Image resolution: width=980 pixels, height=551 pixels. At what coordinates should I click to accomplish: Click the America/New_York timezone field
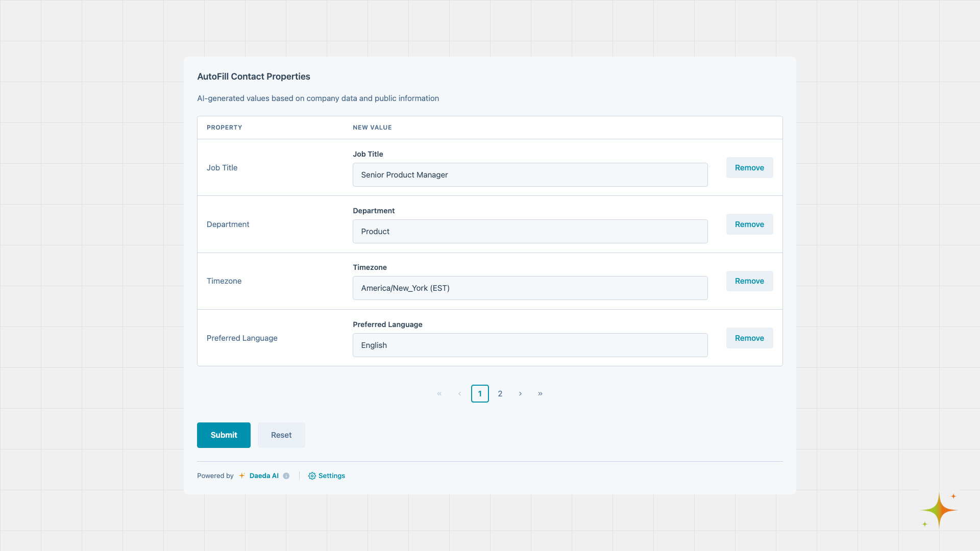[x=530, y=288]
